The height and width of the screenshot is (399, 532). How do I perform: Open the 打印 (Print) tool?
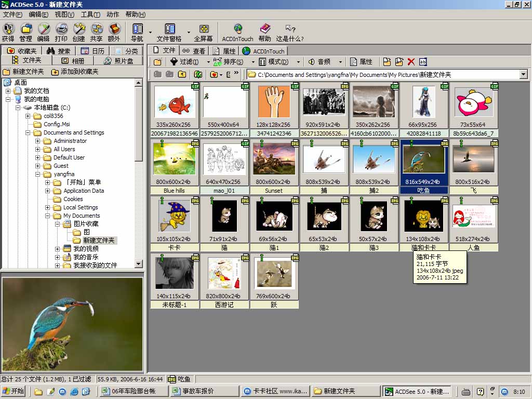coord(61,32)
